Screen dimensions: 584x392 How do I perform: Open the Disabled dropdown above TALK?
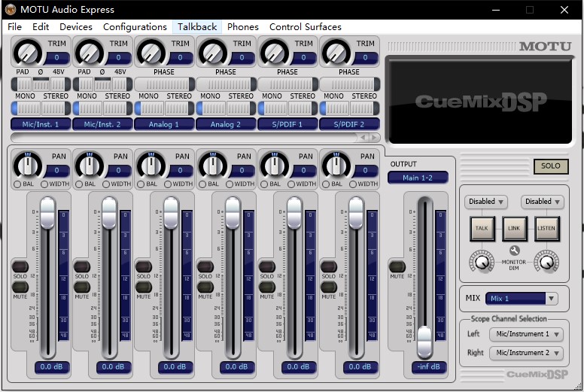[486, 202]
